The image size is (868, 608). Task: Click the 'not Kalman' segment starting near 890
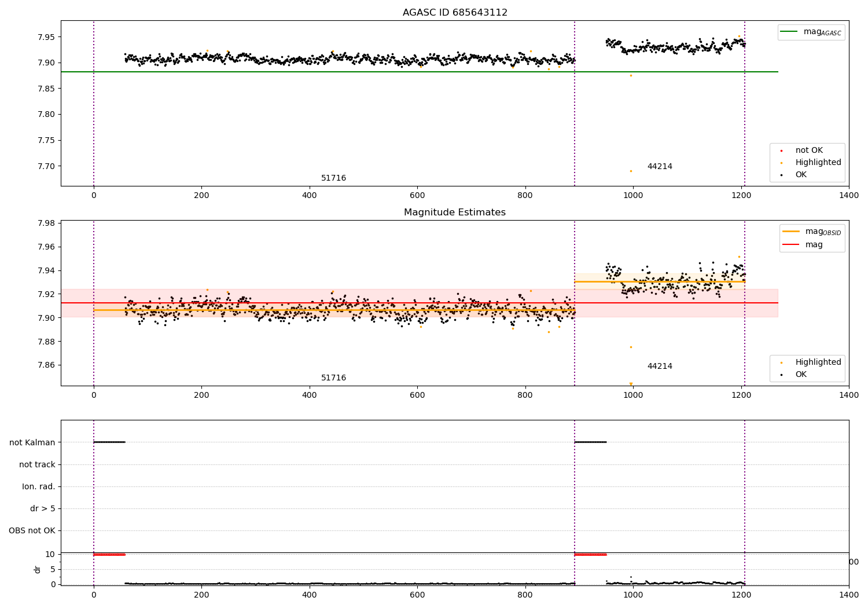click(590, 442)
